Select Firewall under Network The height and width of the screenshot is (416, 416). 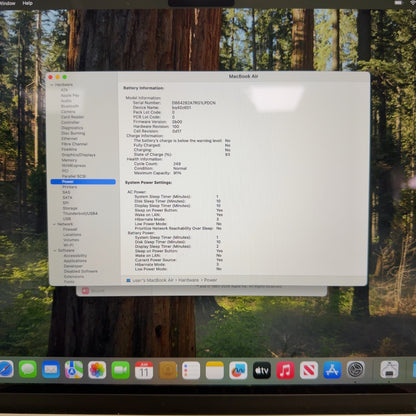[x=70, y=229]
